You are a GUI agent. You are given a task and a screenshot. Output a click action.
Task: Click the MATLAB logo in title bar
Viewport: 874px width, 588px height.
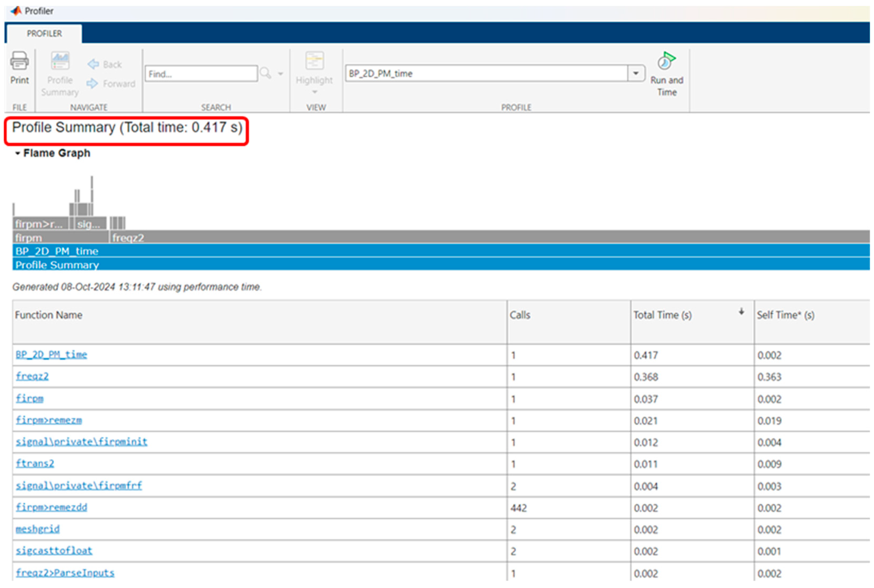pyautogui.click(x=16, y=11)
